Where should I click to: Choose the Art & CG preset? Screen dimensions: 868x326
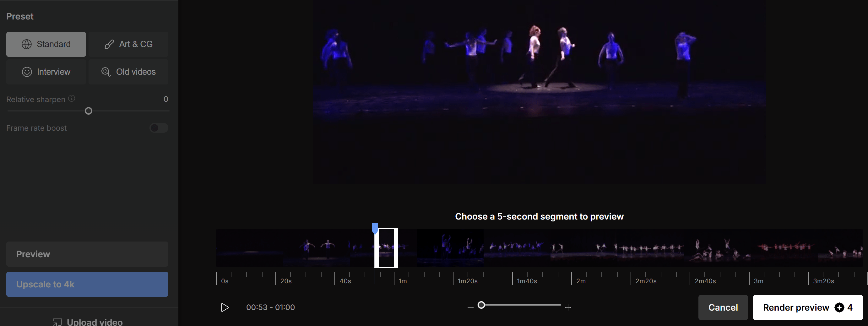[128, 44]
